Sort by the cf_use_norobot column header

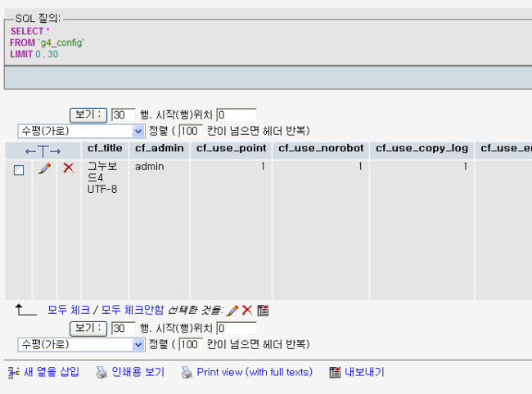[321, 149]
